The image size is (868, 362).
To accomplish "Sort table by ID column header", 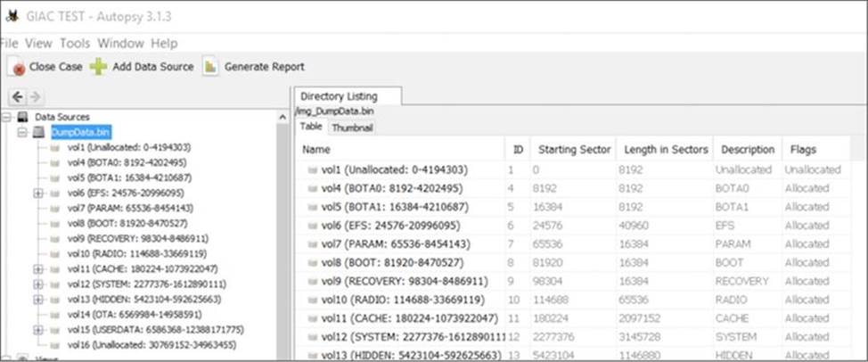I will (x=518, y=150).
